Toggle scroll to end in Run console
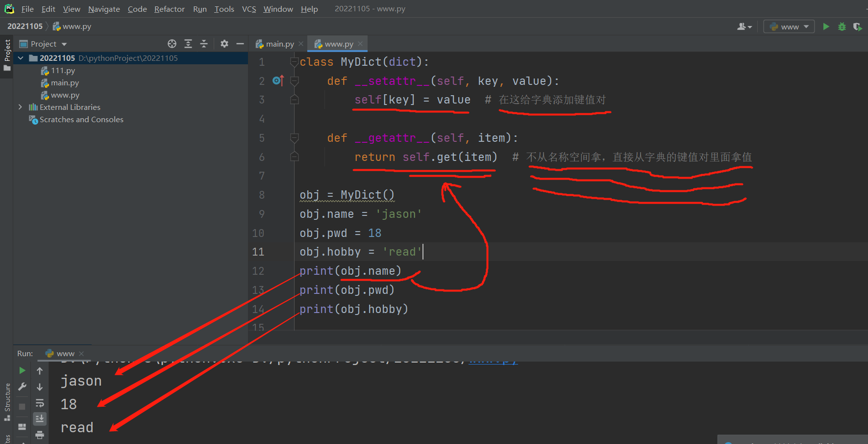The height and width of the screenshot is (444, 868). (x=40, y=418)
